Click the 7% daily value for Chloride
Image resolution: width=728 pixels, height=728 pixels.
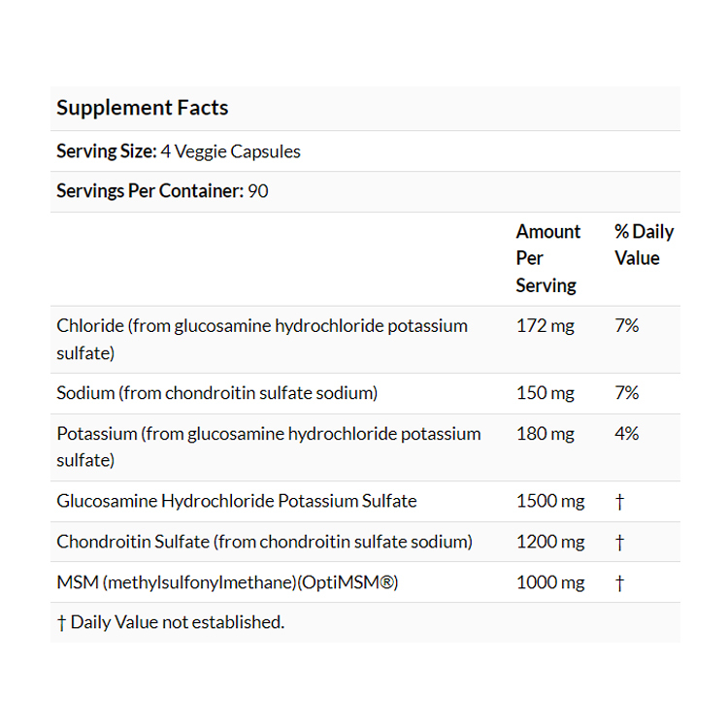[627, 326]
